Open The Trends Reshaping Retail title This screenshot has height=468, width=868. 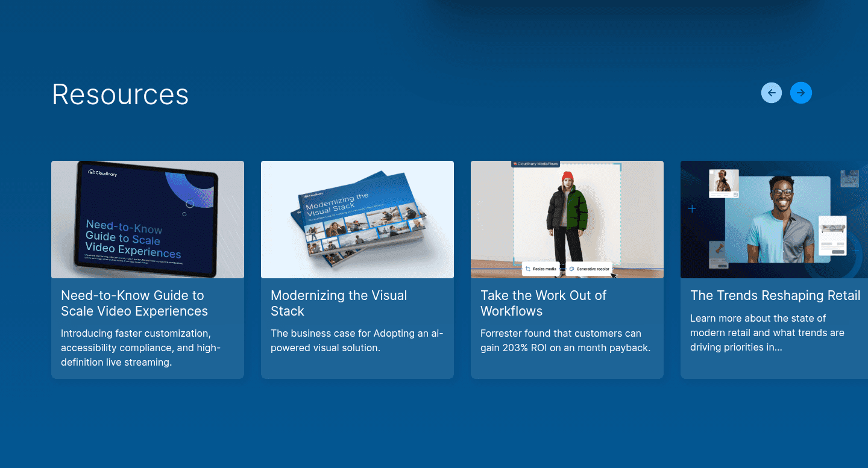(775, 296)
